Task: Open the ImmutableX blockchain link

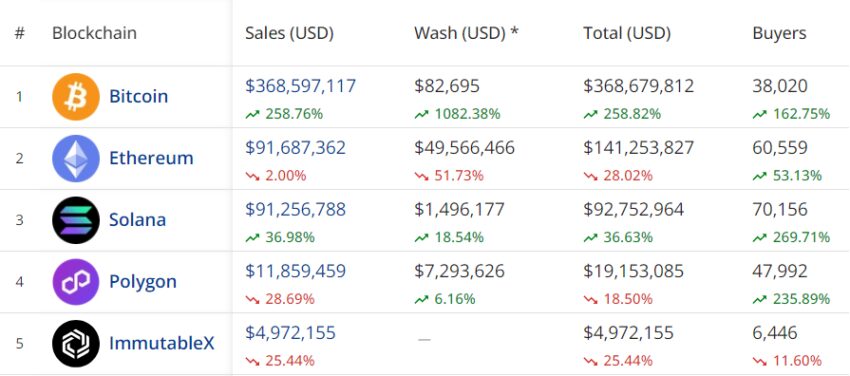Action: click(162, 343)
